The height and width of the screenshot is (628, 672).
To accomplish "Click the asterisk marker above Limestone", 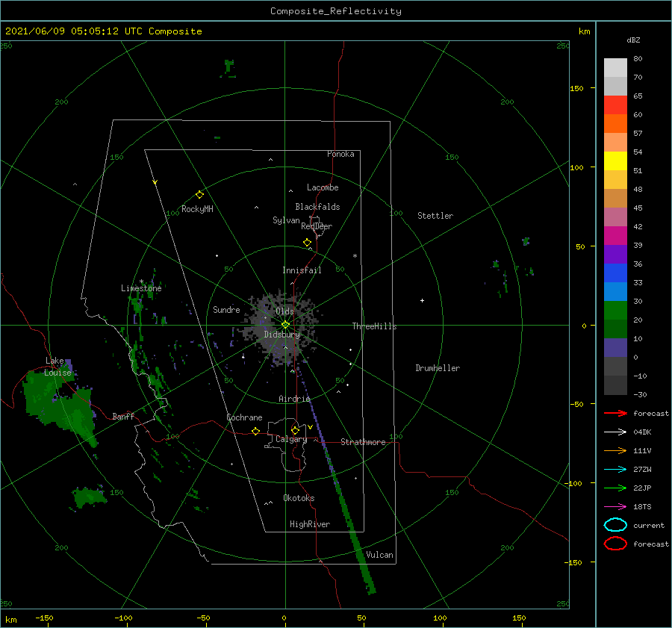I will (141, 282).
